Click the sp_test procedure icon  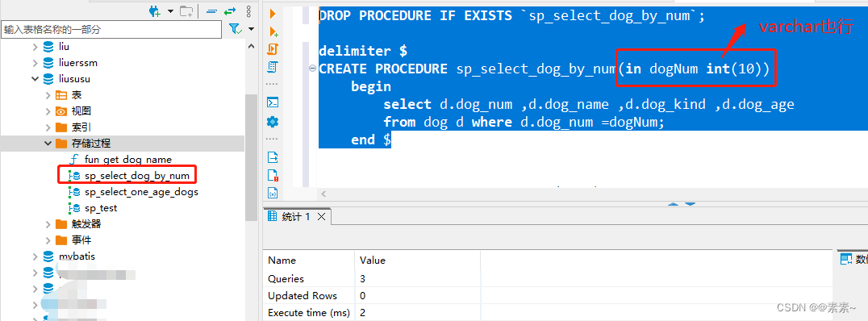(x=74, y=208)
